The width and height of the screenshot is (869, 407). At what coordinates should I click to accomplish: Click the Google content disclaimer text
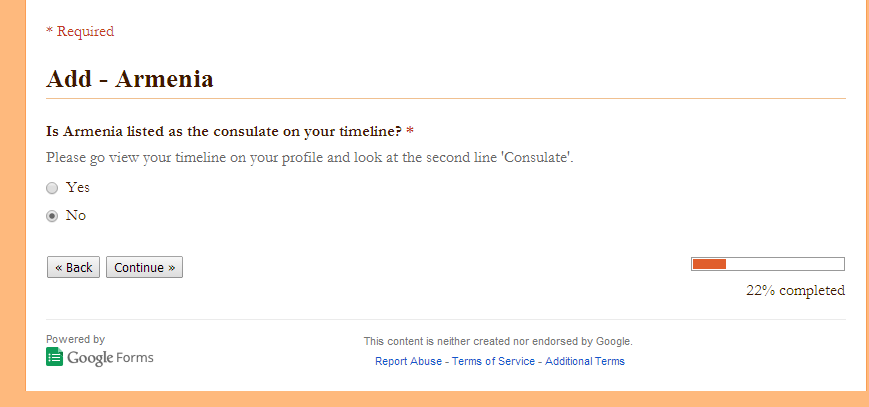click(498, 342)
